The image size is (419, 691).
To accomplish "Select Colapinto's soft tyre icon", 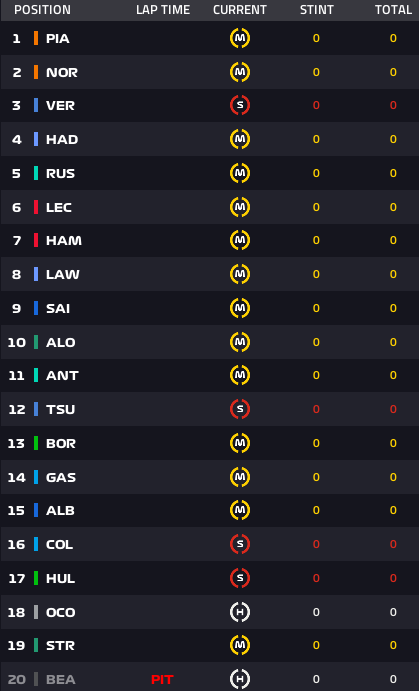I will [240, 544].
